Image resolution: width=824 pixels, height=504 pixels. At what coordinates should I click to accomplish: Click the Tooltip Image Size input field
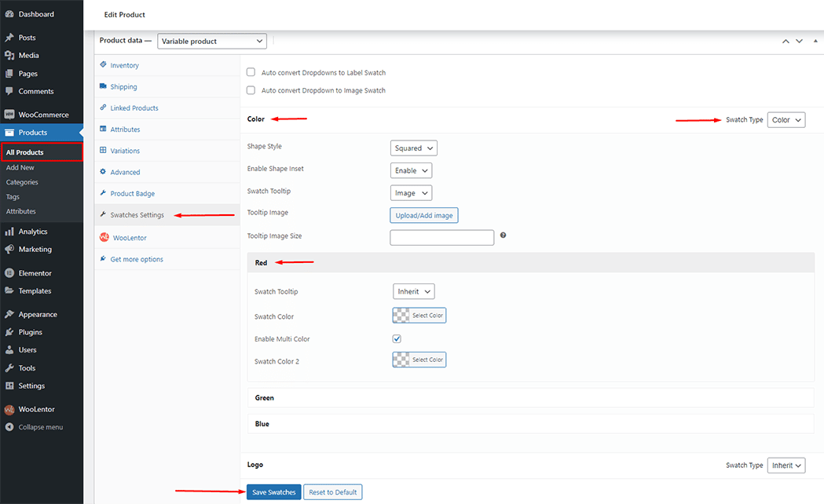[x=441, y=237]
